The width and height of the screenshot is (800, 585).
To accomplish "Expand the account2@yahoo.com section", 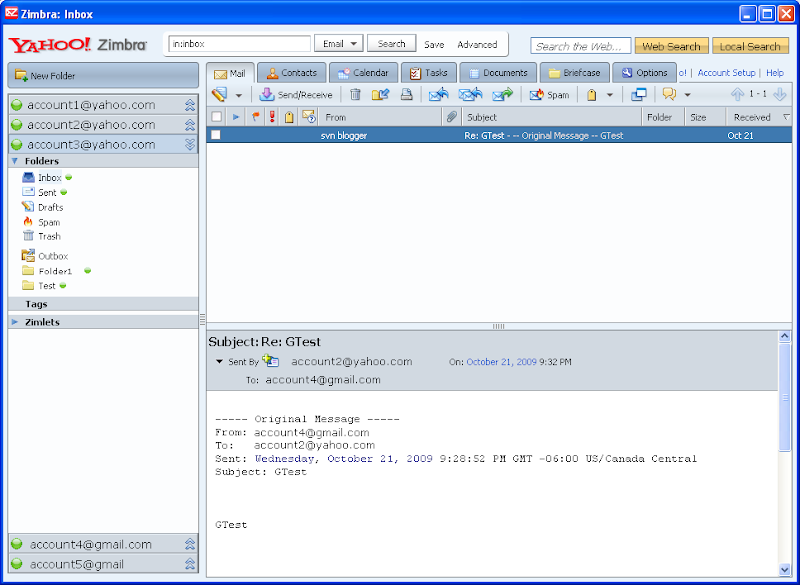I will pyautogui.click(x=190, y=125).
